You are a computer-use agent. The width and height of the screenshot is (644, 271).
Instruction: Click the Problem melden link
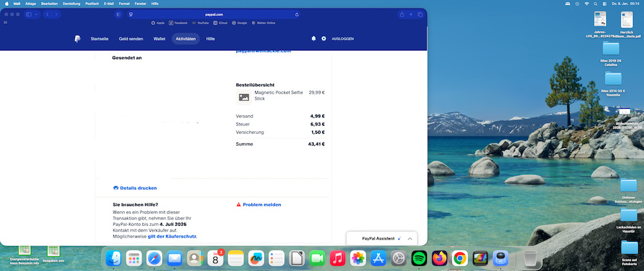261,205
